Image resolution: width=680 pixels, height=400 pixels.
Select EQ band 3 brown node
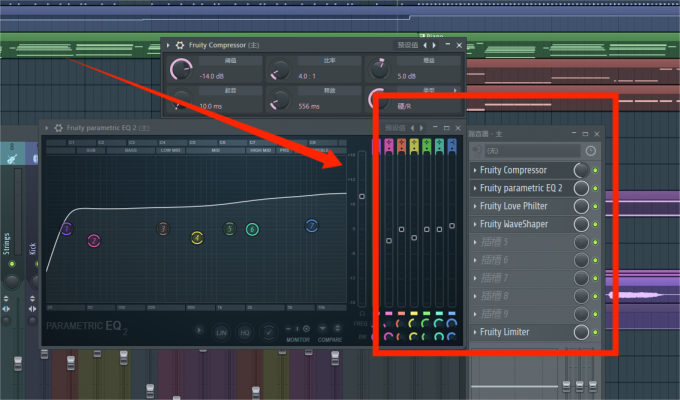click(163, 229)
